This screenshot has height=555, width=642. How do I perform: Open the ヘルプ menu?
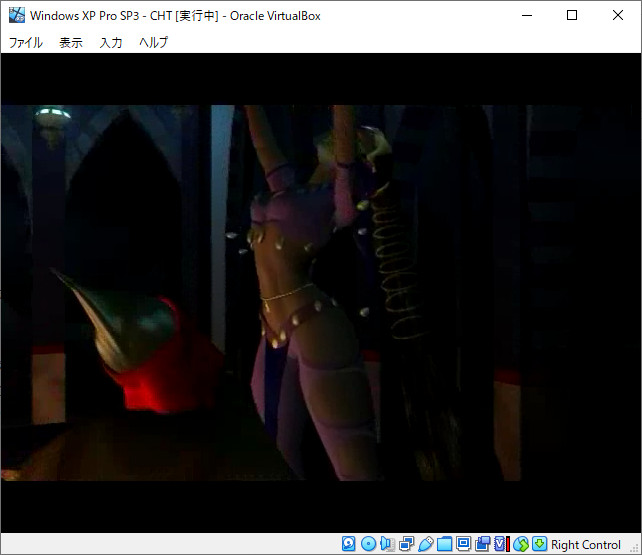tap(154, 42)
